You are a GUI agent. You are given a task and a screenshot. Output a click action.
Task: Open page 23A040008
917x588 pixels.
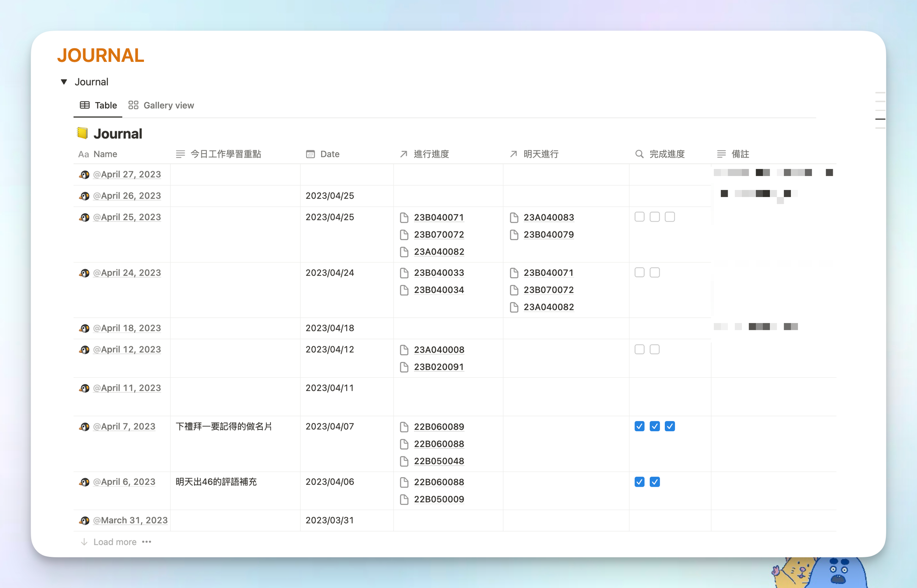coord(439,350)
